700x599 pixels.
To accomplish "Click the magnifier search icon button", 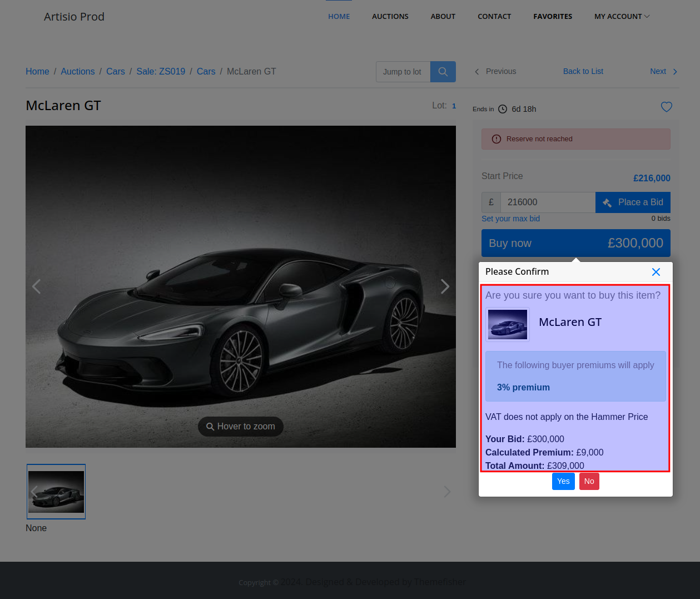I will click(x=443, y=72).
